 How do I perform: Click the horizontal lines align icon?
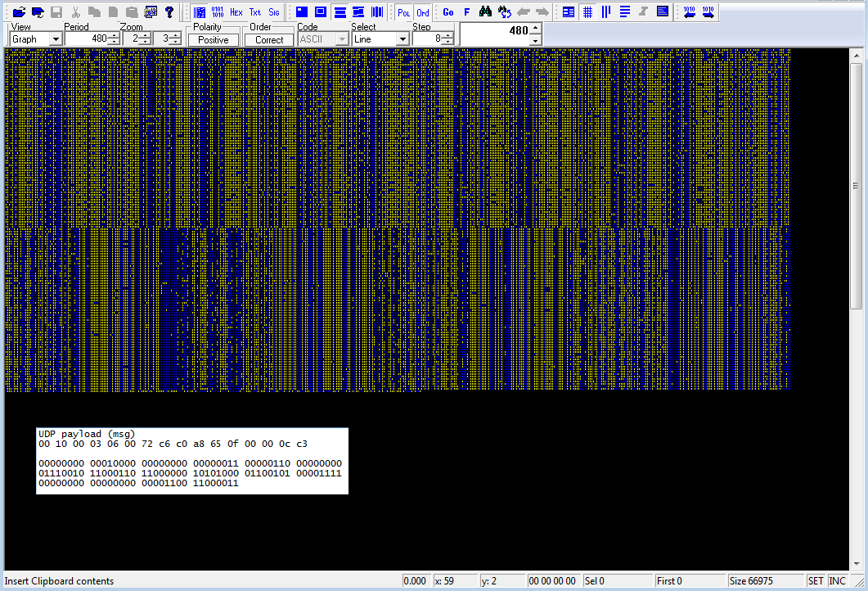point(625,11)
